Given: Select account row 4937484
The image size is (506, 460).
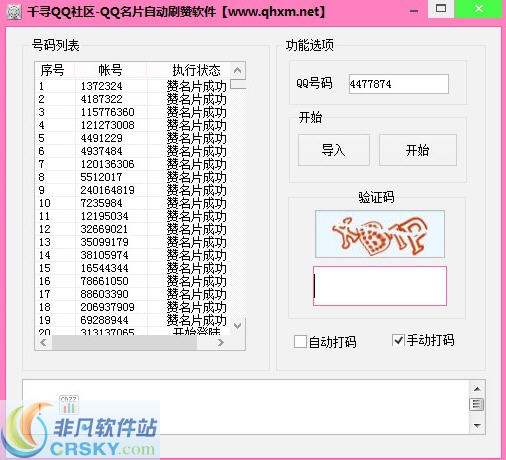Looking at the screenshot, I should [133, 151].
